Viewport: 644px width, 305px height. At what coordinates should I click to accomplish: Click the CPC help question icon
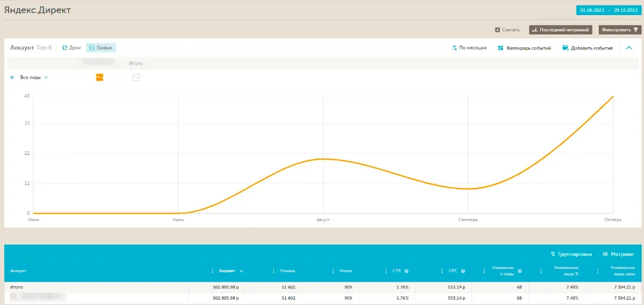pyautogui.click(x=463, y=271)
